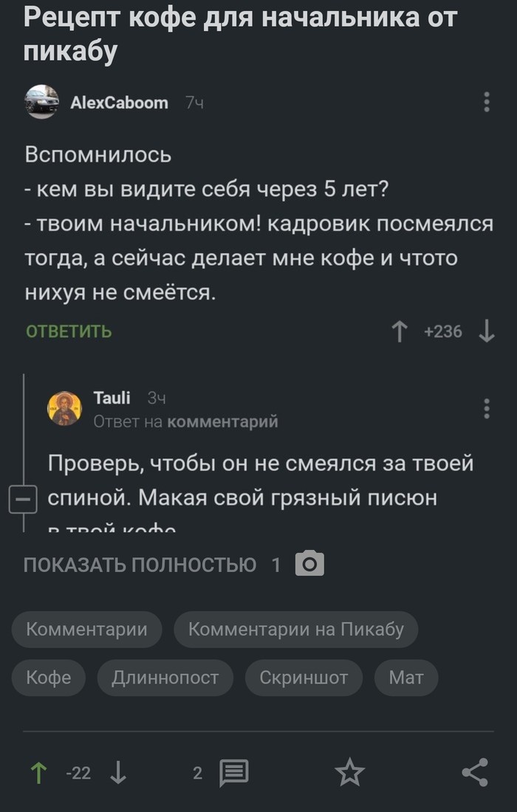Open the Длиннопост tag
This screenshot has height=812, width=517.
click(x=165, y=678)
